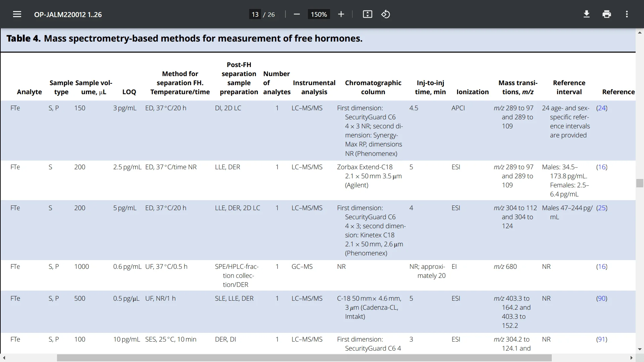Click the 'LLE, DER, 2D LC' cell
This screenshot has height=362, width=644.
[x=237, y=208]
